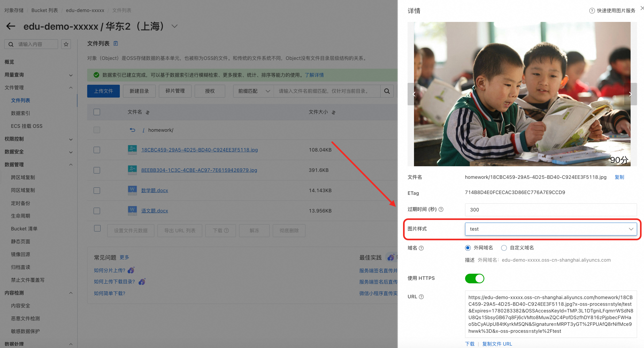This screenshot has width=644, height=348.
Task: Sort by 文件名 column sort icon
Action: [148, 112]
